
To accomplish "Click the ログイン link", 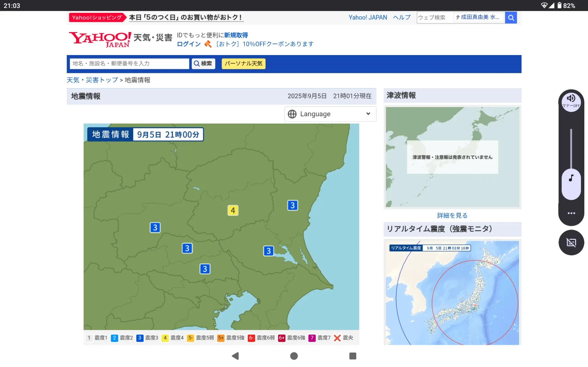I will tap(189, 44).
